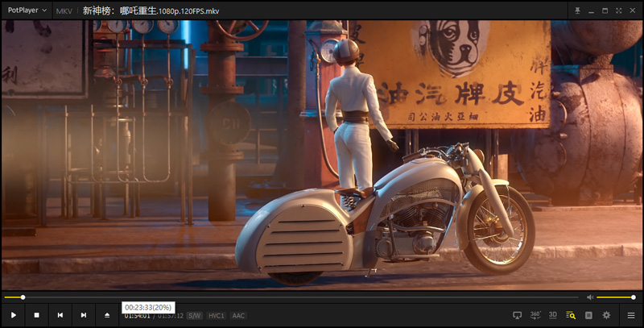The image size is (644, 328).
Task: Open the settings gear icon
Action: [606, 315]
